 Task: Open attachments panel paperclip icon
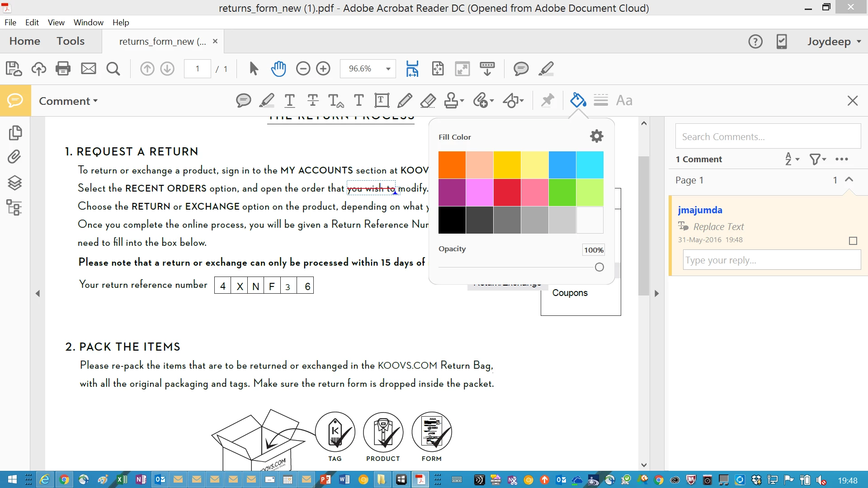point(14,157)
